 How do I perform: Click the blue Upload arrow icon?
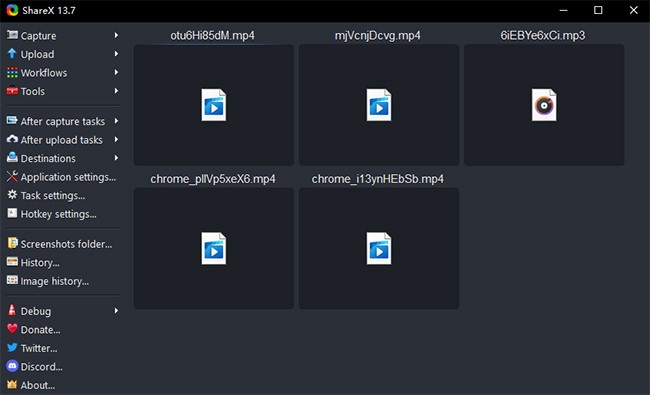(12, 53)
